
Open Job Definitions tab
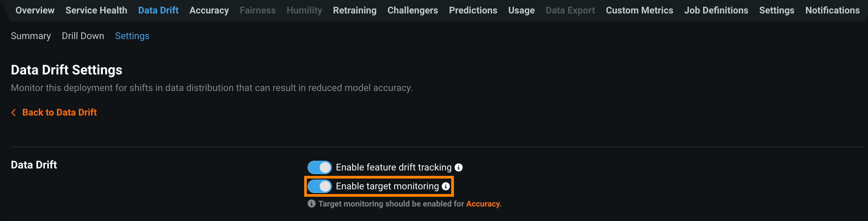tap(716, 10)
